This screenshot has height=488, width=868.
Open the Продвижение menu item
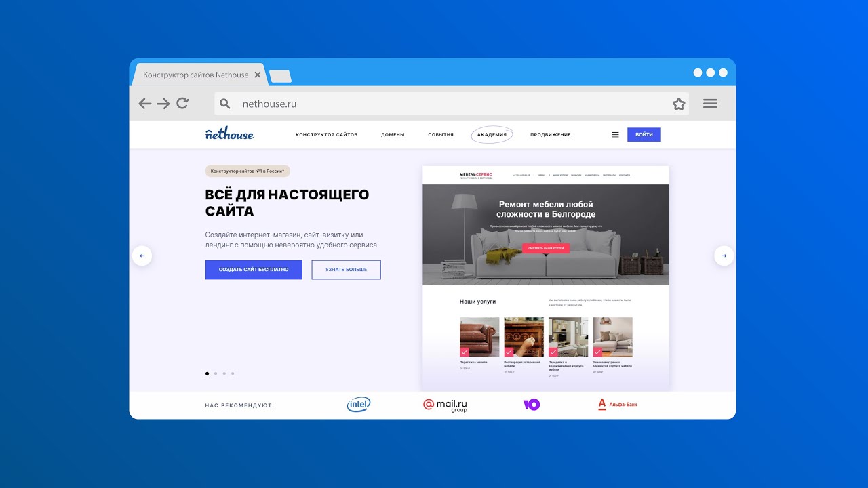pos(551,135)
